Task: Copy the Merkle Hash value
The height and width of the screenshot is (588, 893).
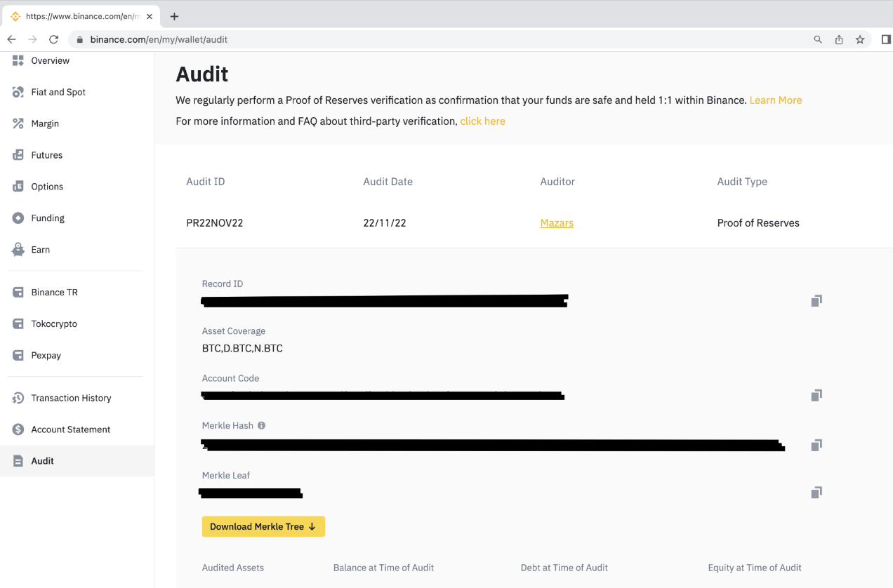Action: [816, 446]
